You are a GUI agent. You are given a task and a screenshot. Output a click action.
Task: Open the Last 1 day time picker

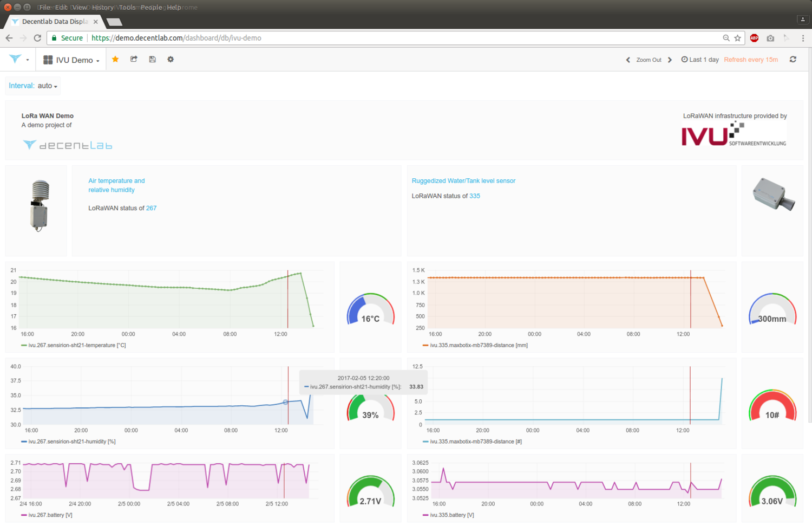(700, 60)
